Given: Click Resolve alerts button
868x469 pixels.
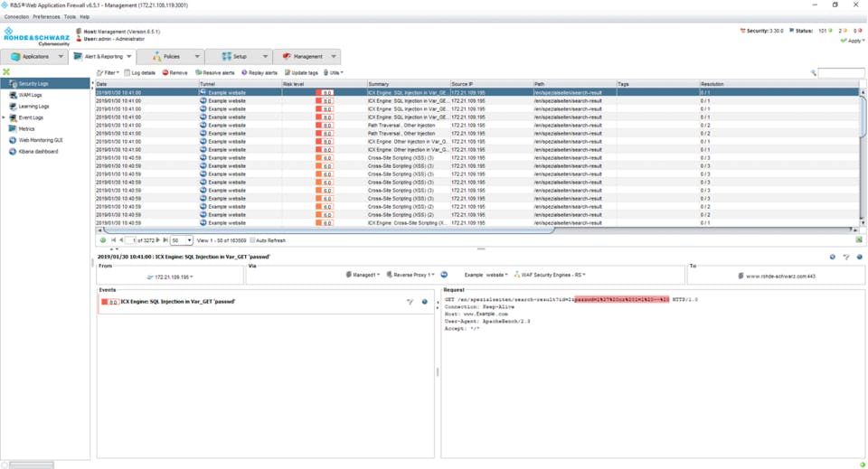Looking at the screenshot, I should (215, 72).
